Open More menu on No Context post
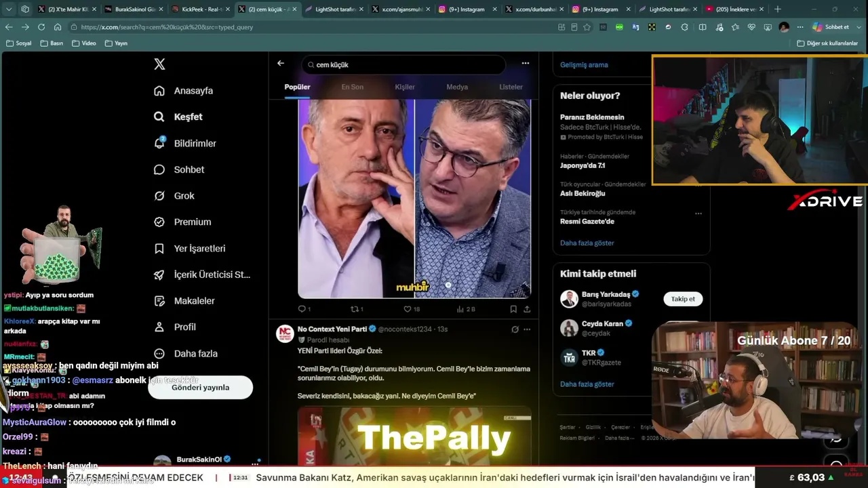This screenshot has height=488, width=868. tap(527, 329)
